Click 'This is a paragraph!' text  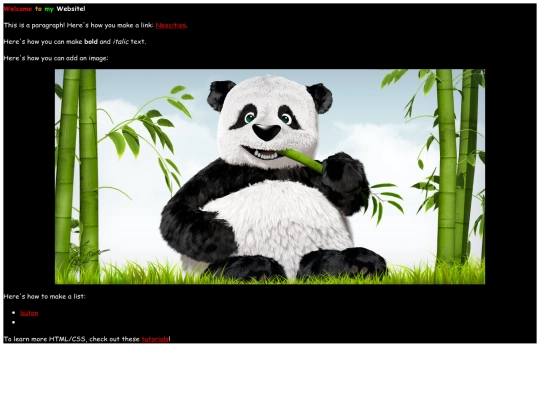coord(34,25)
